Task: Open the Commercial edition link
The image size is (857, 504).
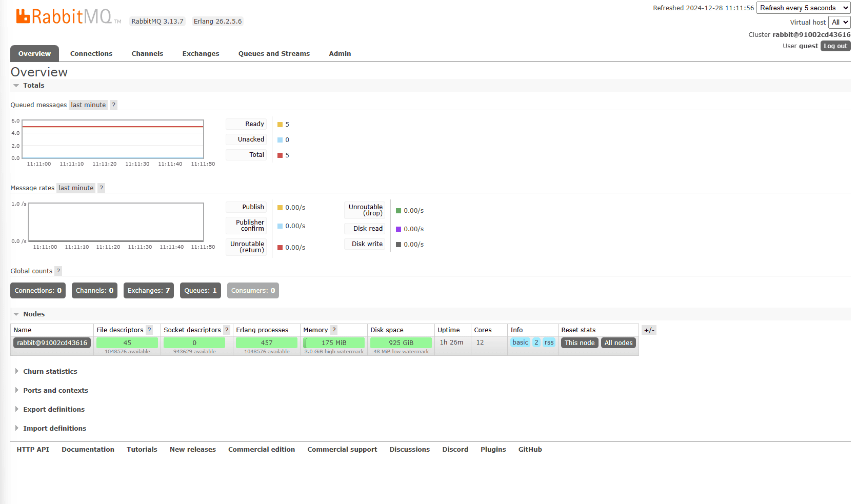Action: click(262, 449)
